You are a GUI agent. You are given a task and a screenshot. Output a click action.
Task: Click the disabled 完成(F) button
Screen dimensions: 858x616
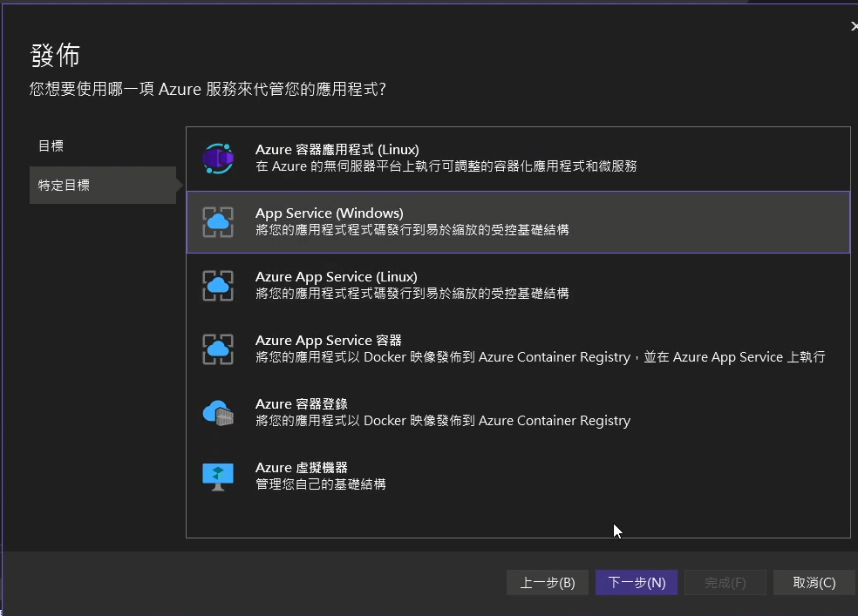pyautogui.click(x=725, y=583)
